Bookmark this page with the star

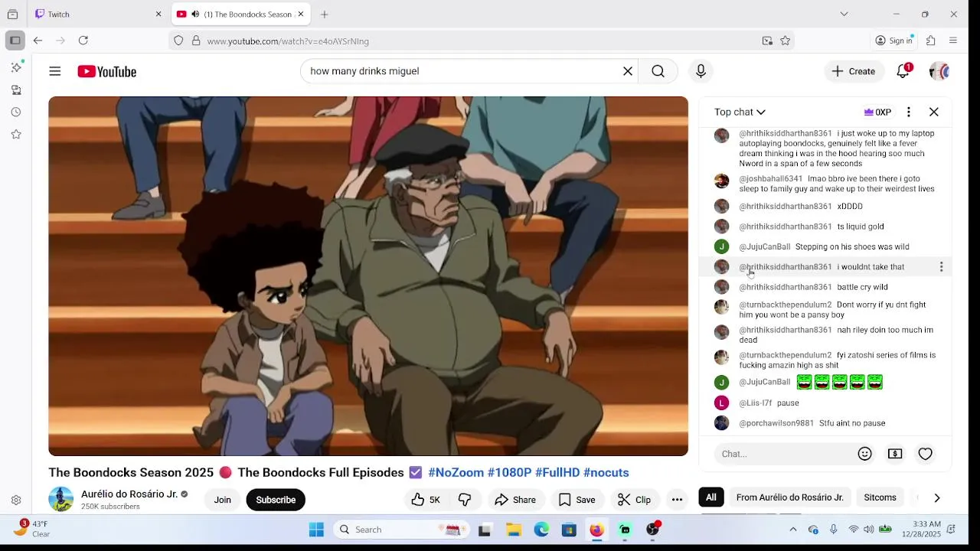coord(785,41)
